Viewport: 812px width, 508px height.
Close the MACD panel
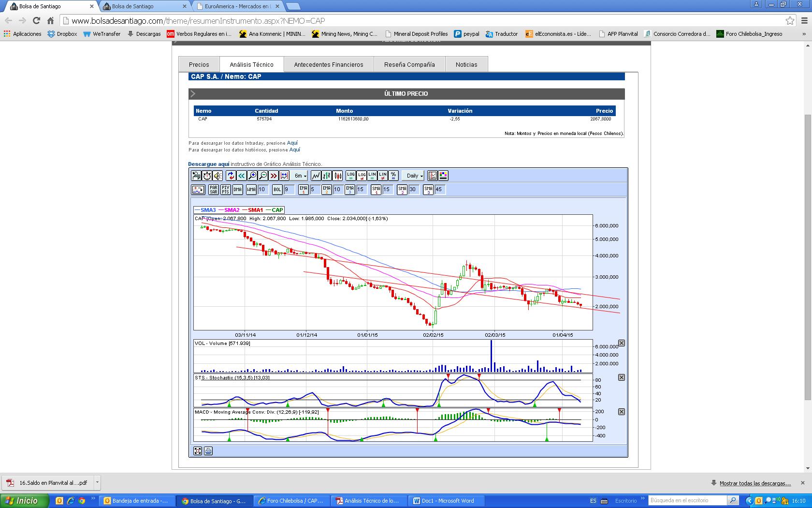point(622,412)
